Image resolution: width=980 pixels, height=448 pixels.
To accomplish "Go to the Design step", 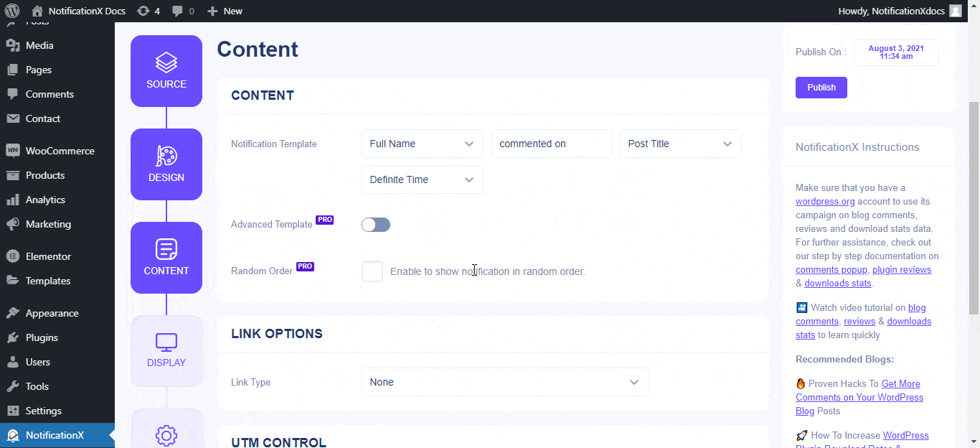I will [166, 164].
